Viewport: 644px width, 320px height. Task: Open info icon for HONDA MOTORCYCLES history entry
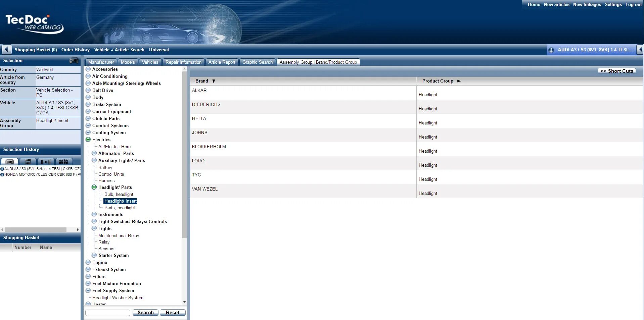pos(2,174)
